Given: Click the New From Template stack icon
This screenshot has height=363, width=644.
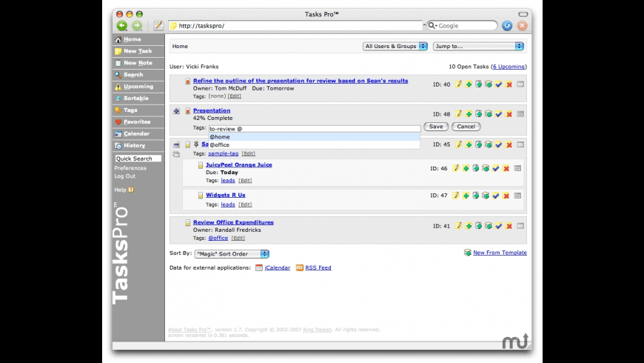Looking at the screenshot, I should pyautogui.click(x=467, y=253).
